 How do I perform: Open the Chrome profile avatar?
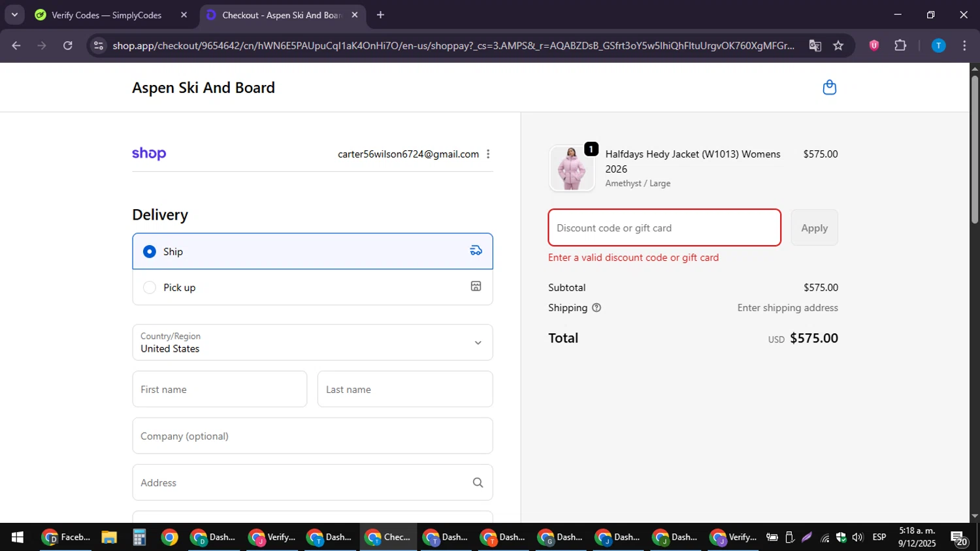tap(938, 45)
